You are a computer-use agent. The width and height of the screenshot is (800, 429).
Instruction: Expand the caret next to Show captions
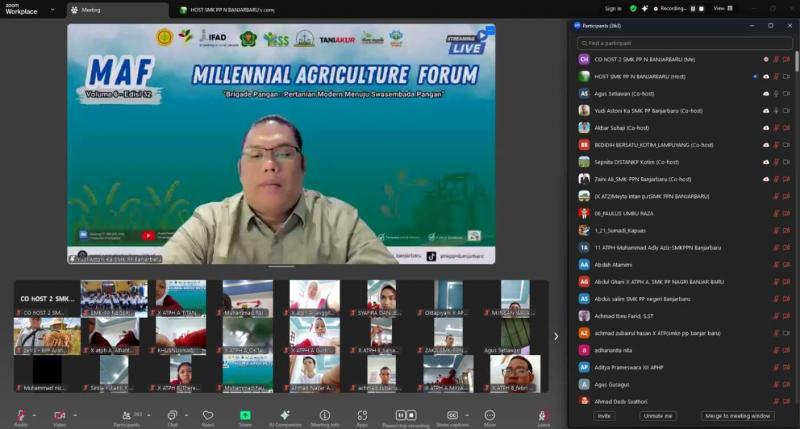pos(467,415)
